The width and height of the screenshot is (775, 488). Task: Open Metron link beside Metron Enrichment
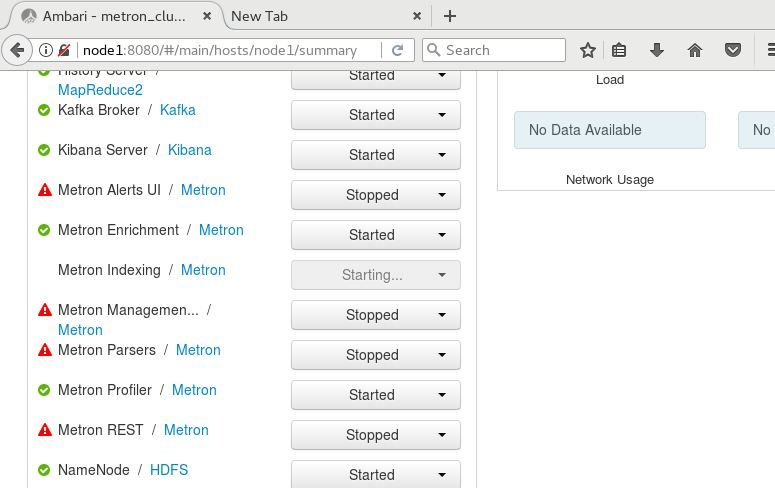[x=221, y=230]
